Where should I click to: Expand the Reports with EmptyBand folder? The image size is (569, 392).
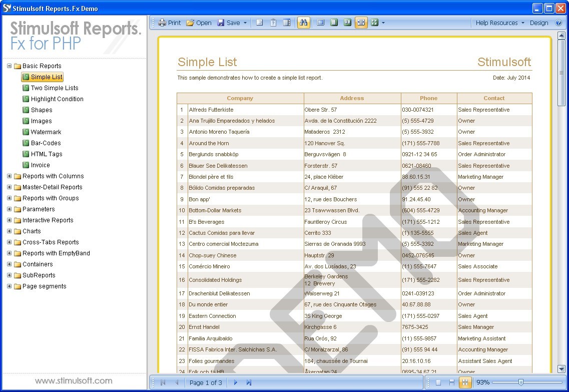(10, 253)
